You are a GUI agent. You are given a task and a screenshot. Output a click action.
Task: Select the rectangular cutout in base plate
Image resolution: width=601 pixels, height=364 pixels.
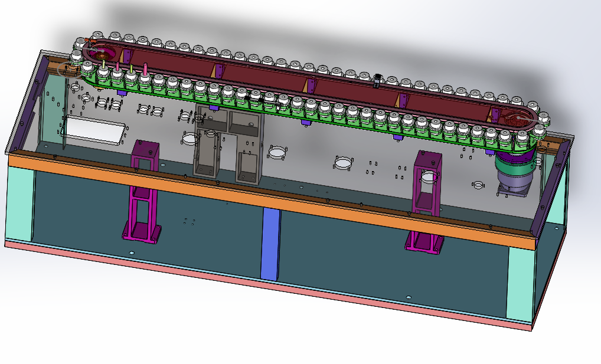coord(93,131)
